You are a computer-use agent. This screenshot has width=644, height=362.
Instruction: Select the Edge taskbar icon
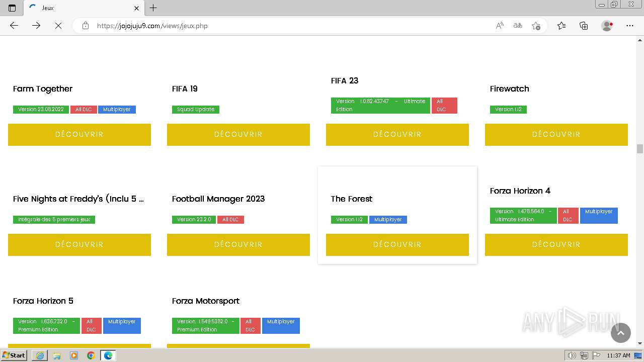point(108,355)
